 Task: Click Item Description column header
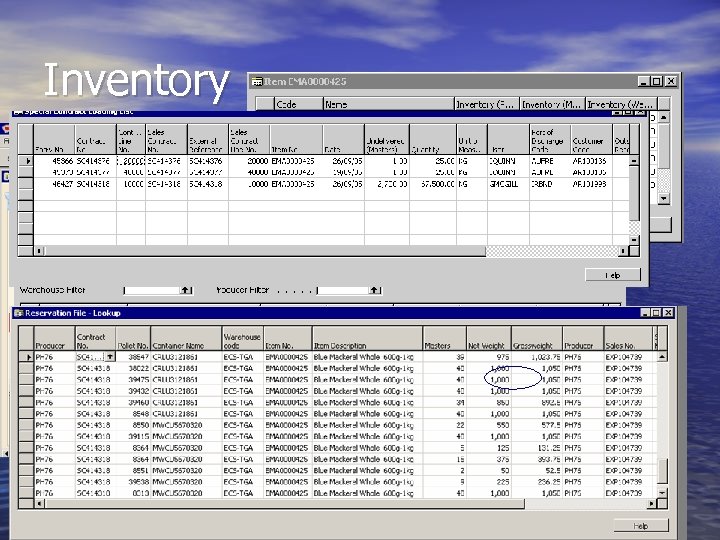click(x=367, y=339)
